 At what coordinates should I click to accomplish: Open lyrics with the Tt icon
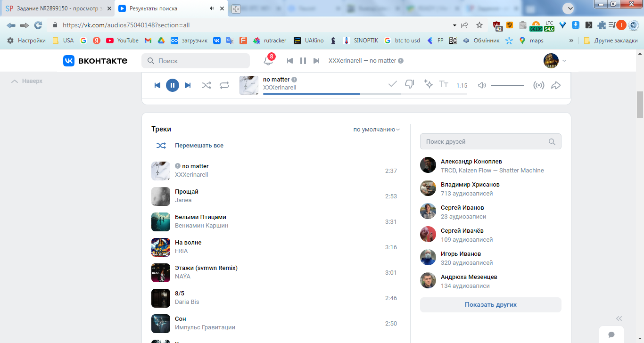[x=444, y=84]
